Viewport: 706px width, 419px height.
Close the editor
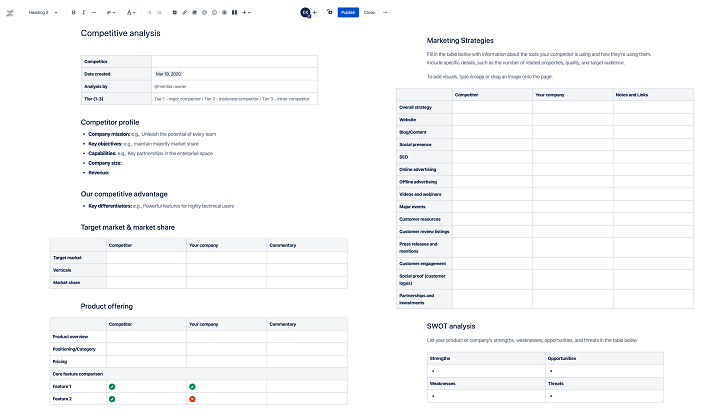pos(369,12)
